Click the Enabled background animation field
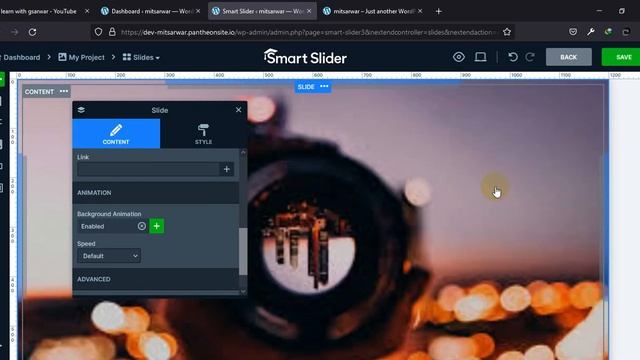This screenshot has width=640, height=360. 107,226
